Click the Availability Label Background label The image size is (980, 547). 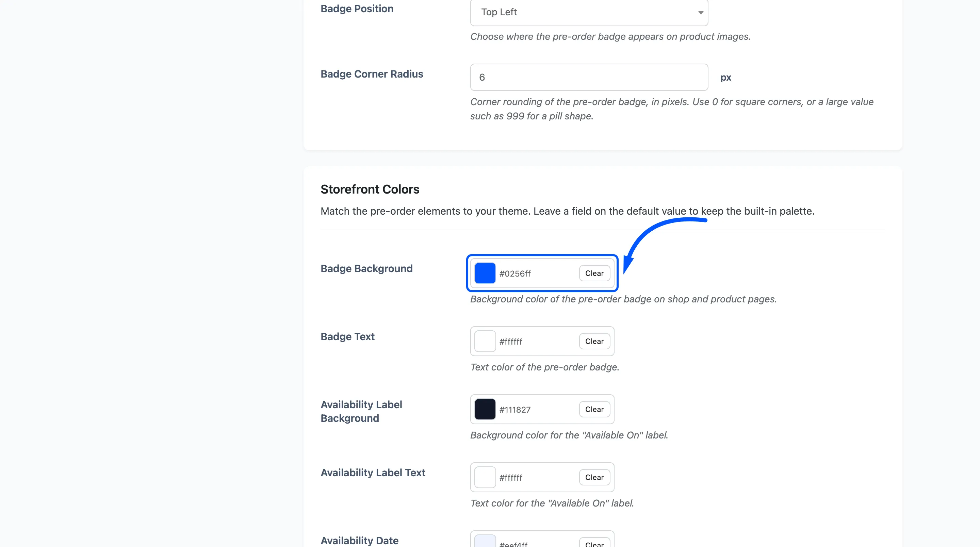pos(361,411)
